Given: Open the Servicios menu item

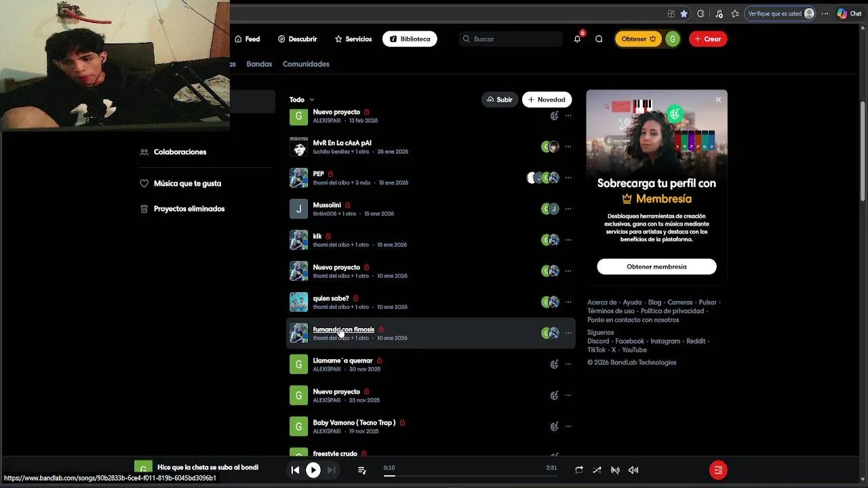Looking at the screenshot, I should point(353,39).
